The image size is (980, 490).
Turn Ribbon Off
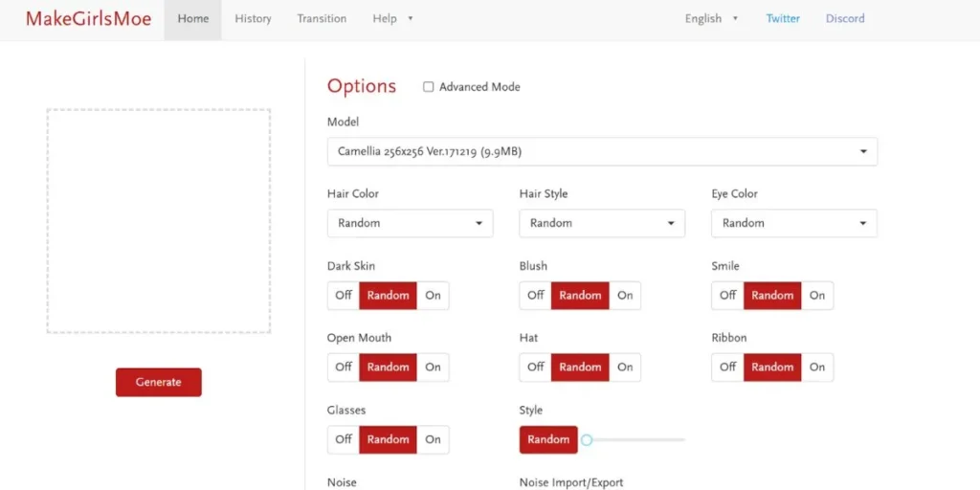click(x=727, y=367)
